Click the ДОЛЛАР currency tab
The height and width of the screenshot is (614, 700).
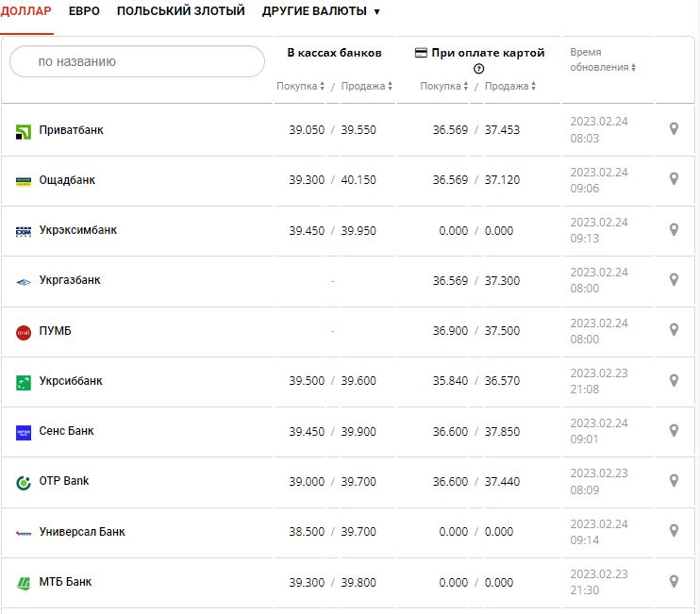coord(26,11)
